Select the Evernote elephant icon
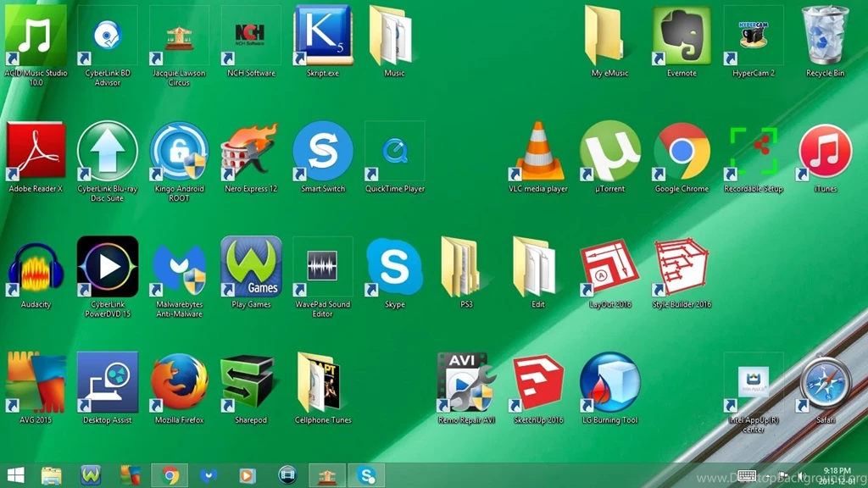Viewport: 868px width, 488px height. coord(682,36)
